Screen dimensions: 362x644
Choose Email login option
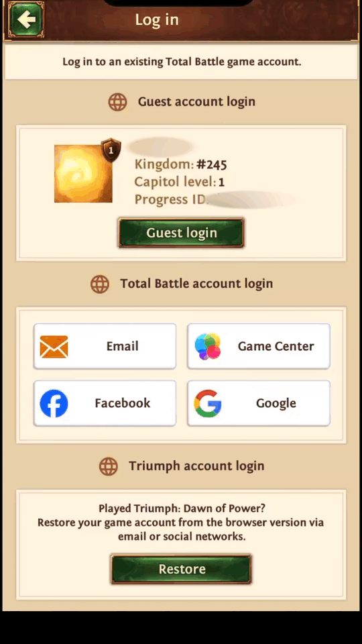tap(105, 346)
